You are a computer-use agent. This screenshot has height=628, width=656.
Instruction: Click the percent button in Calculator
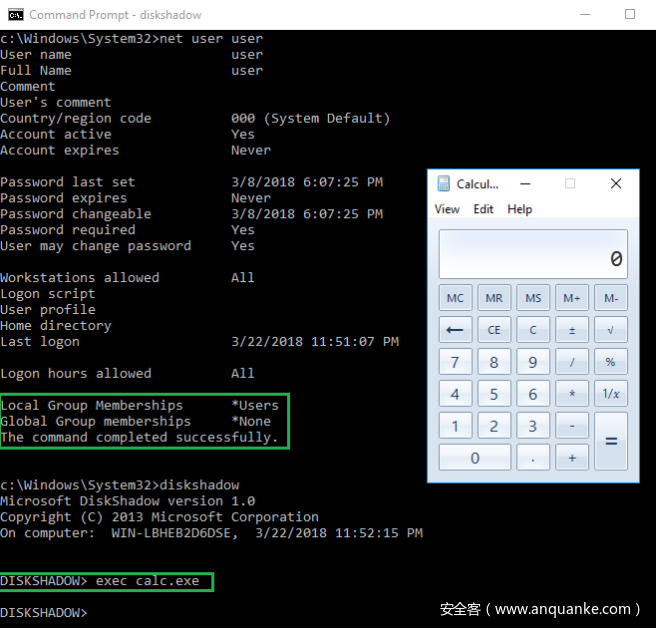click(610, 362)
